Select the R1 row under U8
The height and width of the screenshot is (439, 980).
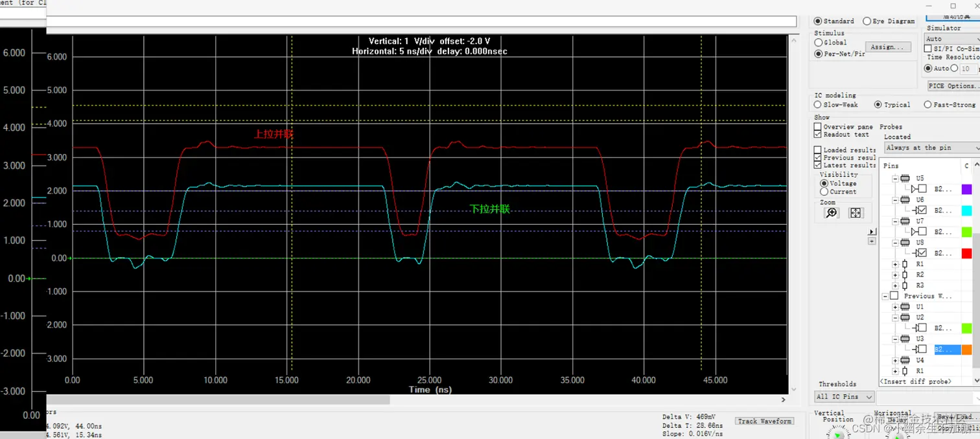(x=920, y=264)
